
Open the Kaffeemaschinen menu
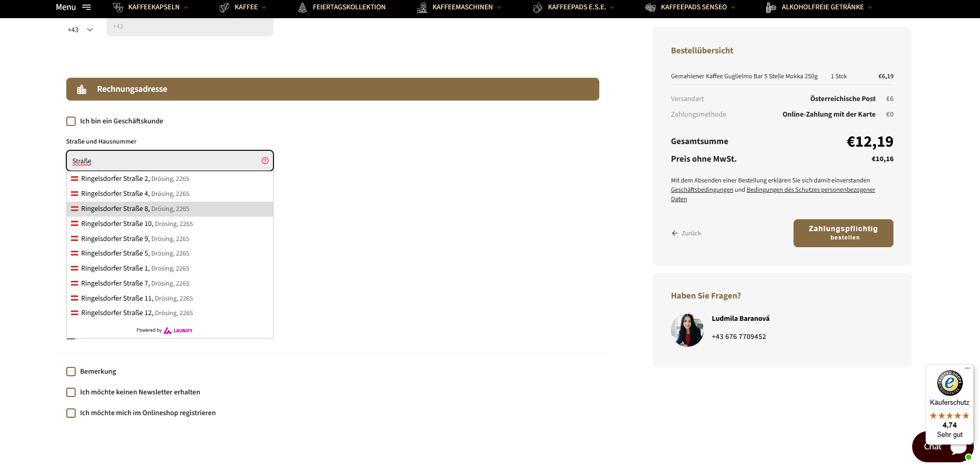[x=463, y=7]
